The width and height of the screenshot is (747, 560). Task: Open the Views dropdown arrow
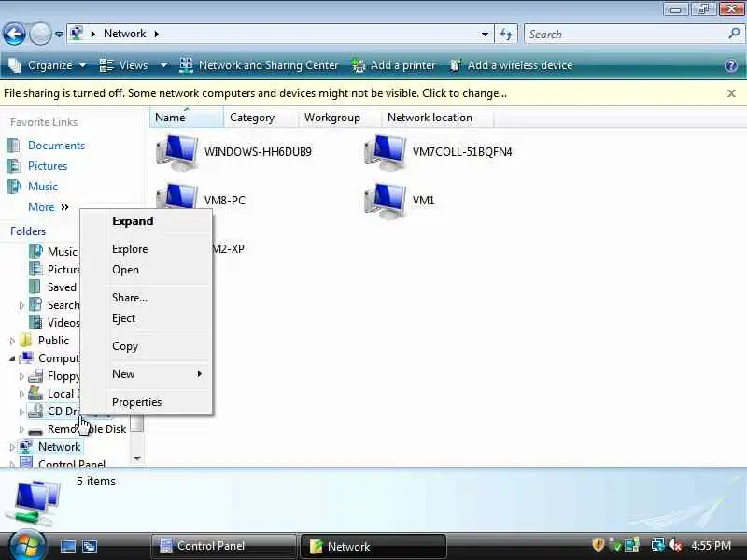[164, 65]
